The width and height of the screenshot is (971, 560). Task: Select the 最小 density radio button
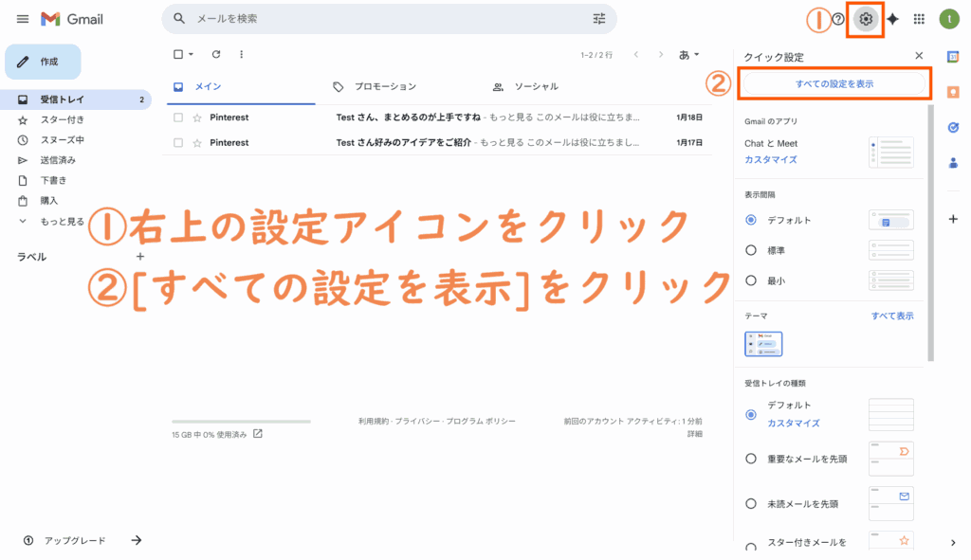coord(751,280)
